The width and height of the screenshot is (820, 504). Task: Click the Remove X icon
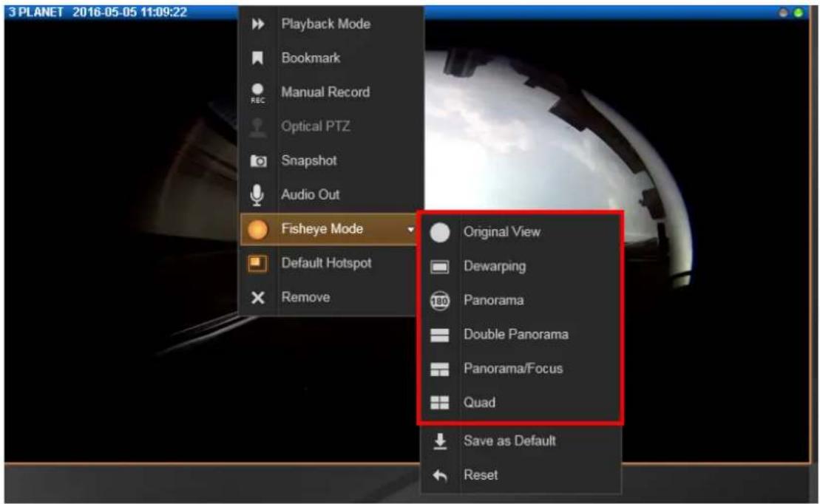(x=257, y=298)
